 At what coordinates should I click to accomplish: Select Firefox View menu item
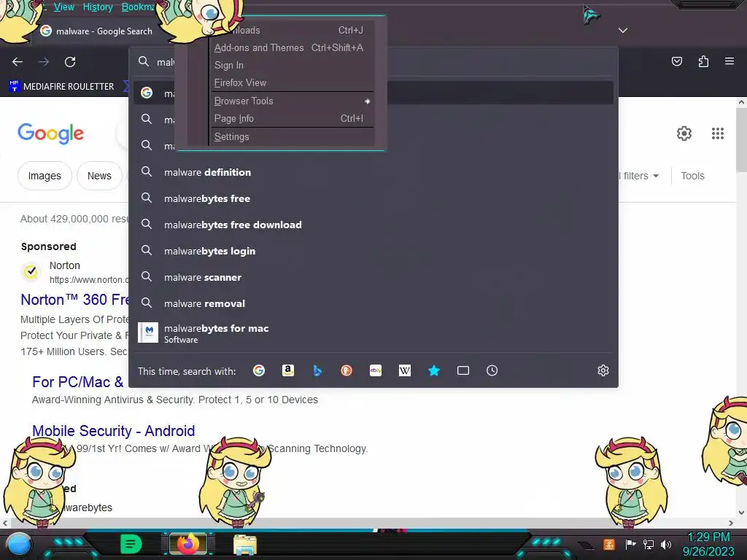292,83
